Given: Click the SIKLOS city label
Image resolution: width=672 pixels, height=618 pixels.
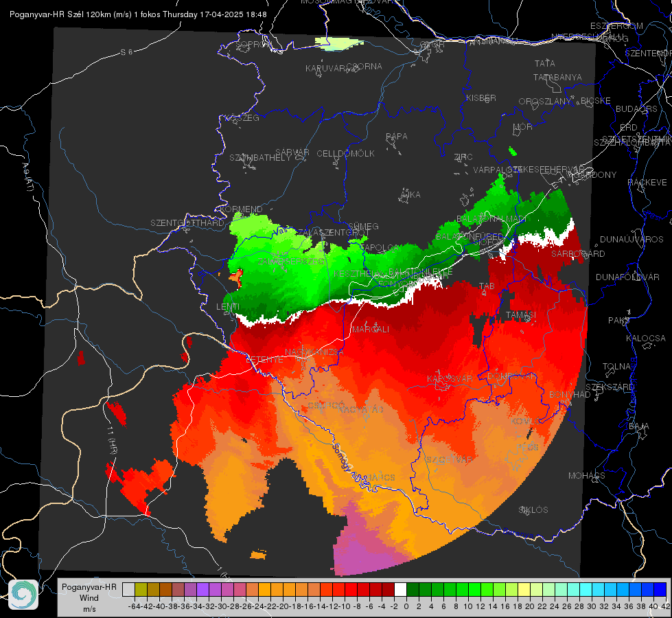Looking at the screenshot, I should 533,510.
